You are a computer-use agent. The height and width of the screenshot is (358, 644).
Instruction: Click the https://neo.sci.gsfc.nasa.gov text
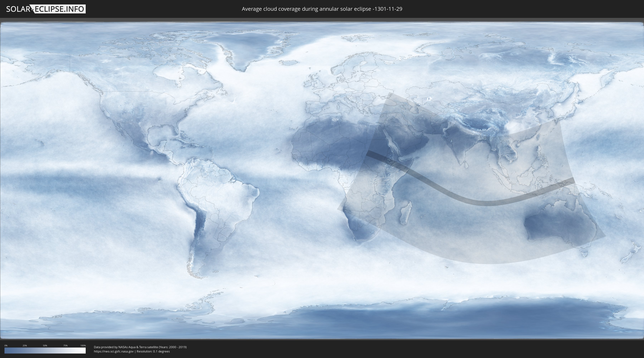coord(114,351)
